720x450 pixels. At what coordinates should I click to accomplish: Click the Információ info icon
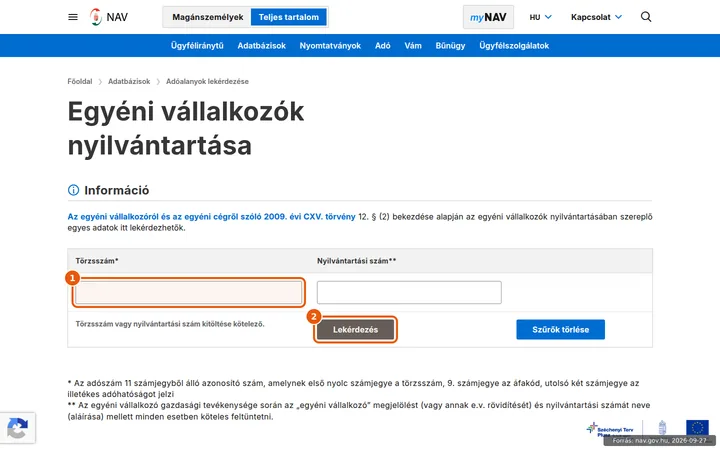[73, 190]
